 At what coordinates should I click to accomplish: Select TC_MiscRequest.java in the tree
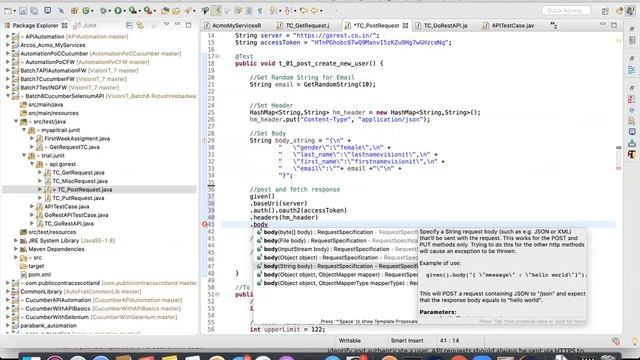80,181
